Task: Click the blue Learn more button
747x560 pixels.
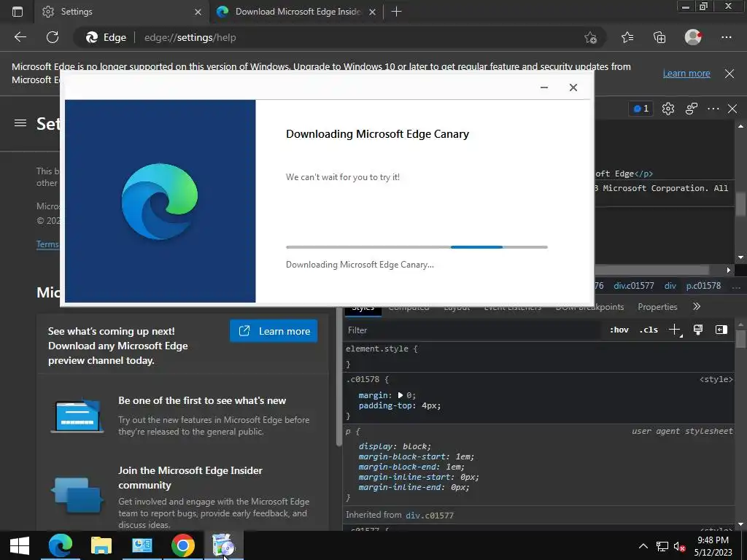Action: [x=274, y=331]
